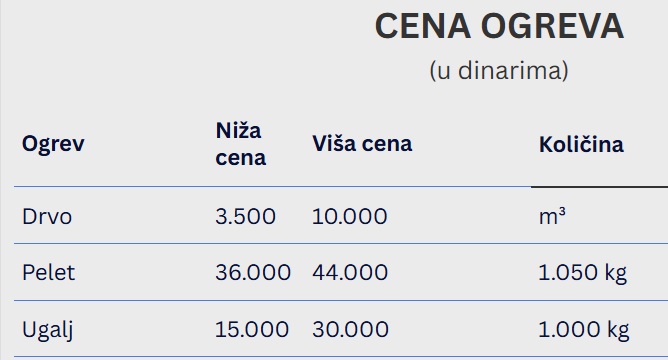Click Drvo higher price 10.000
The height and width of the screenshot is (360, 668).
(x=350, y=216)
